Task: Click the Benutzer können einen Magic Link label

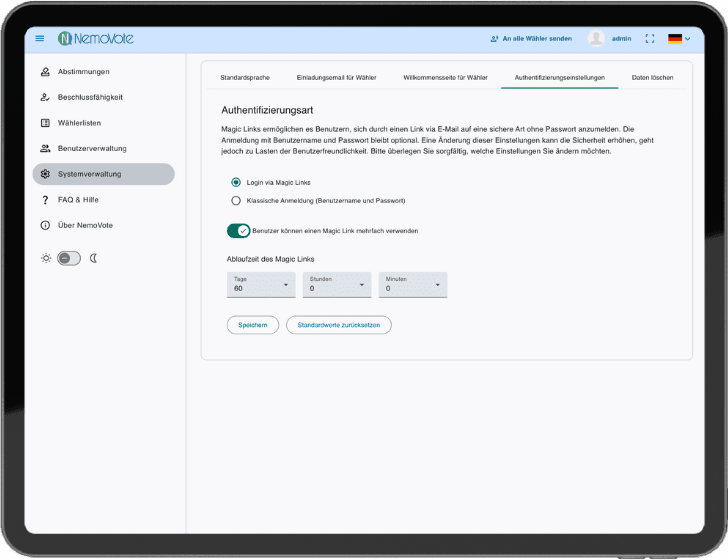Action: [335, 231]
